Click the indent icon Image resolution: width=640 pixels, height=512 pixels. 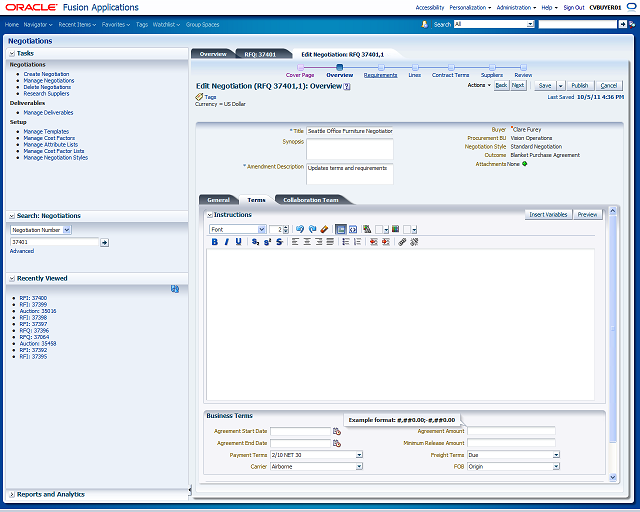click(386, 242)
